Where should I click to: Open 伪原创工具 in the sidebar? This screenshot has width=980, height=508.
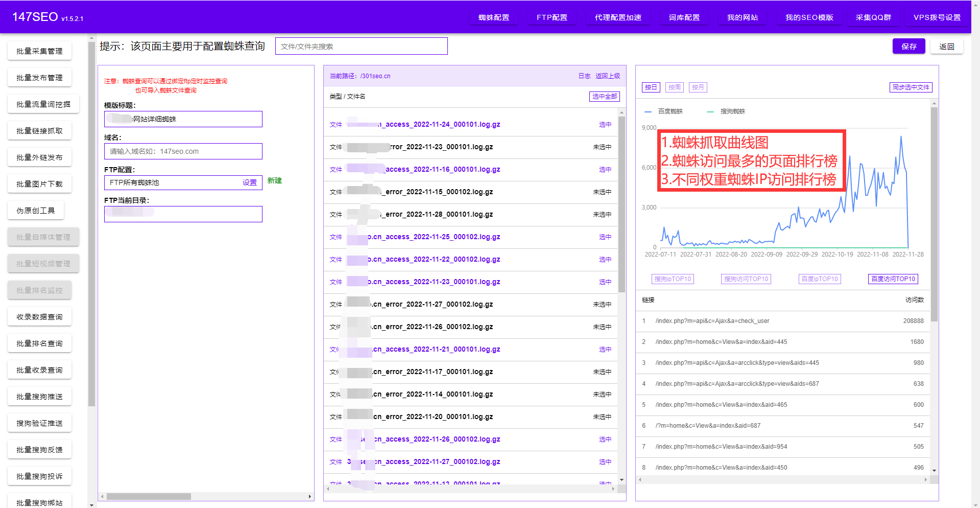click(x=35, y=211)
